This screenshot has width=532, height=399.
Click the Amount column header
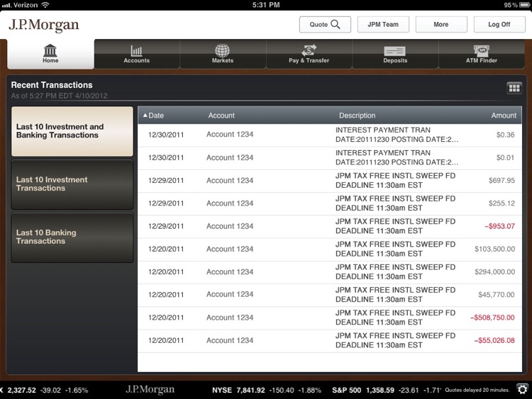pyautogui.click(x=504, y=116)
